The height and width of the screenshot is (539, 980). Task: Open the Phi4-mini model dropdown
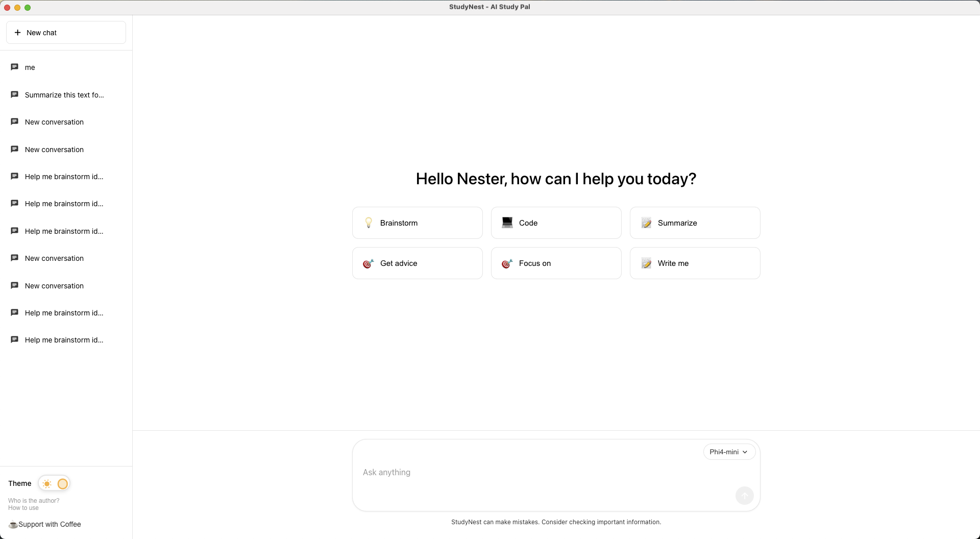729,452
